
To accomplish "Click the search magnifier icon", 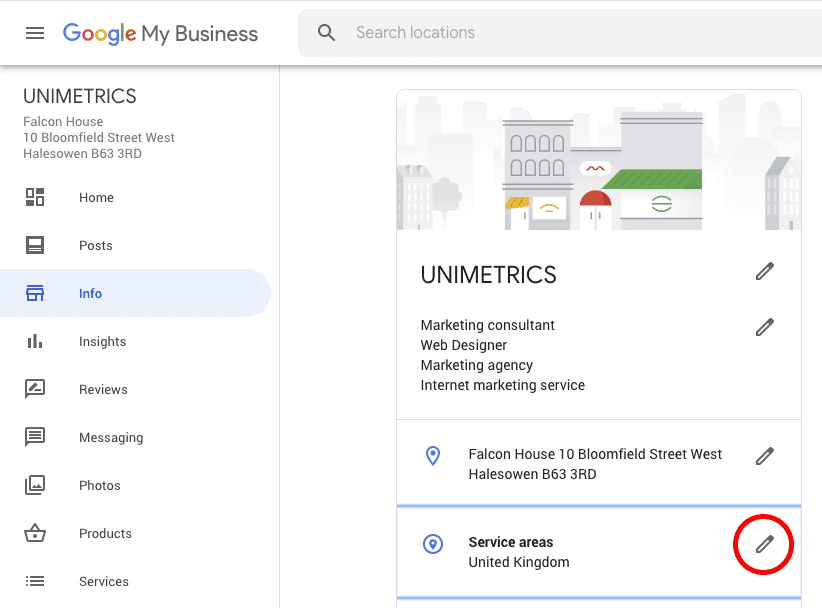I will click(326, 32).
